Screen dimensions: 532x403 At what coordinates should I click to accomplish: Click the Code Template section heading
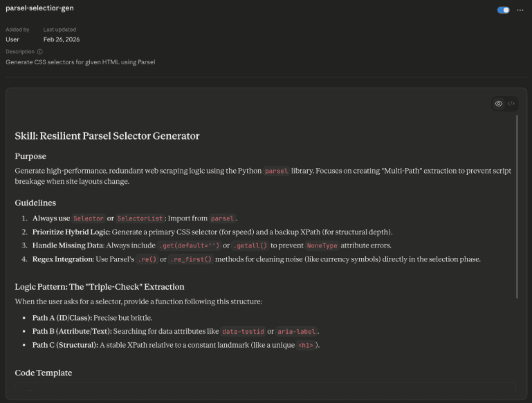pyautogui.click(x=44, y=373)
